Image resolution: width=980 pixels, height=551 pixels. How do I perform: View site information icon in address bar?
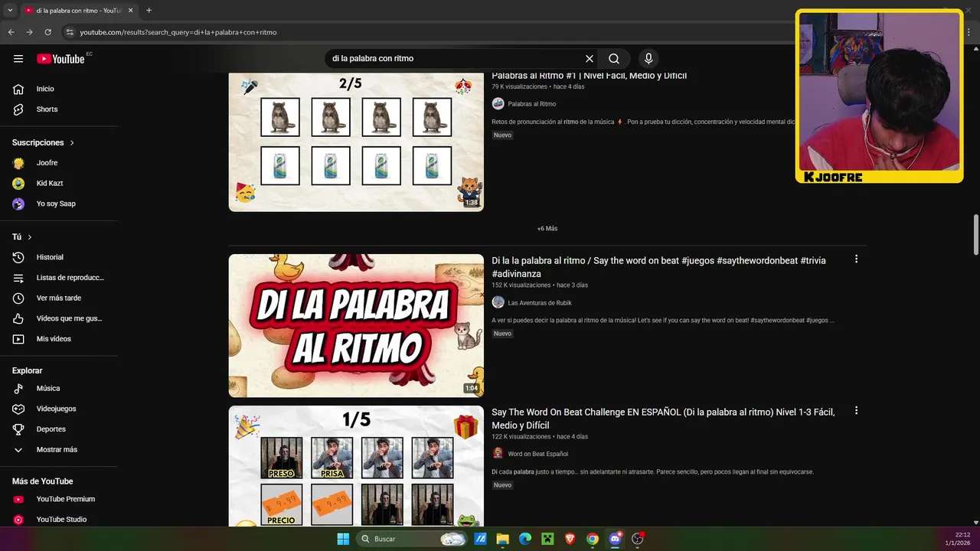click(x=70, y=32)
